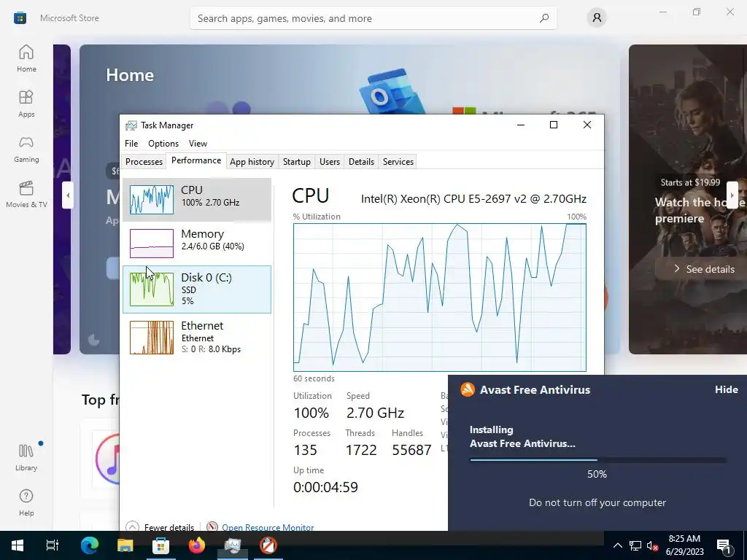Click the Avast logo in installer popup

(468, 389)
